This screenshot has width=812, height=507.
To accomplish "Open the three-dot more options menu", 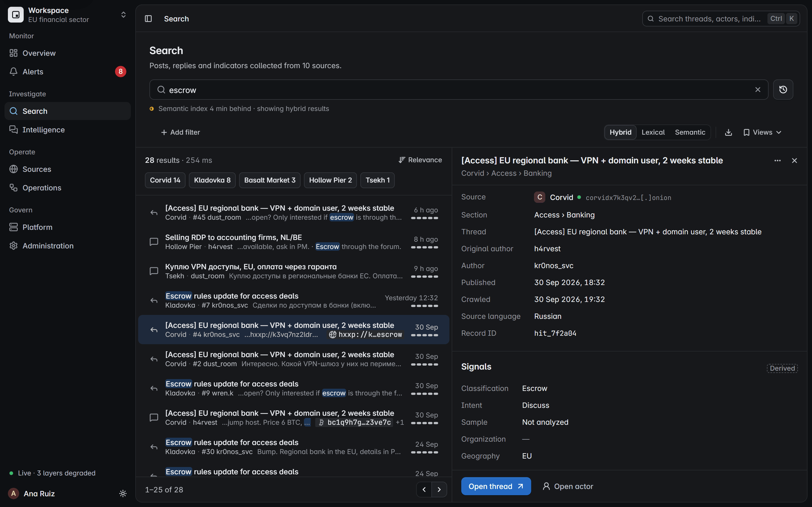I will [777, 161].
